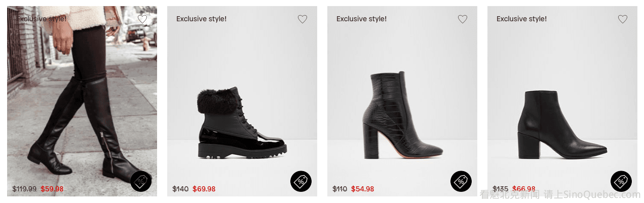Screen dimensions: 644x203
Task: Select discount badge on pointed ankle boot
Action: 621,181
